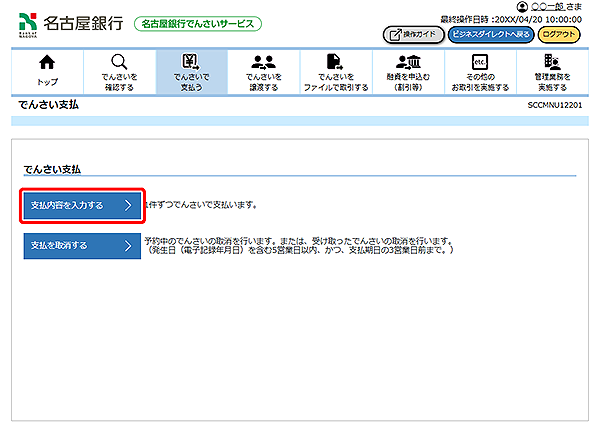Open the 操作ガイド help guide
This screenshot has height=427, width=600.
412,35
